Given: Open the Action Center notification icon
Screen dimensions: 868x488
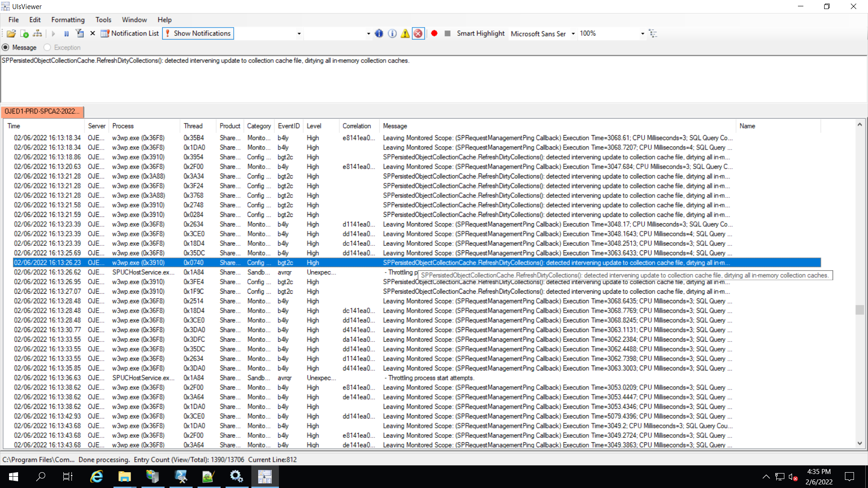Looking at the screenshot, I should [x=849, y=477].
